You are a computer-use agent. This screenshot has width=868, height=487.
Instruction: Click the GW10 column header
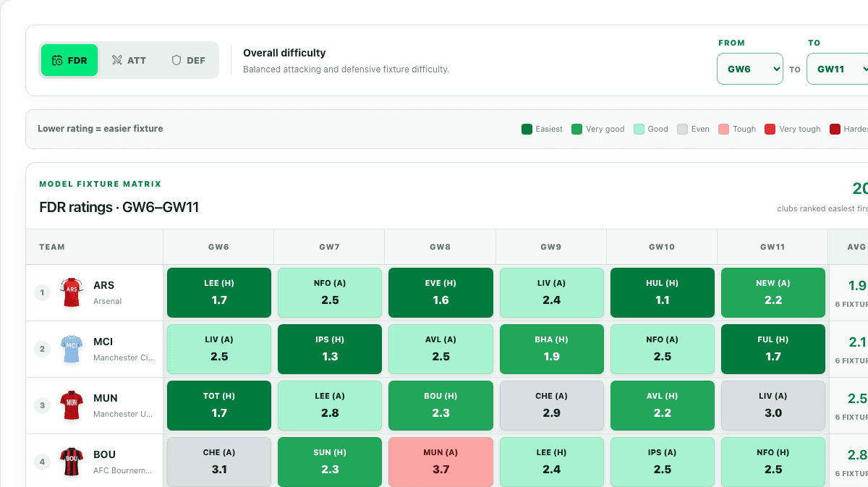click(x=662, y=247)
